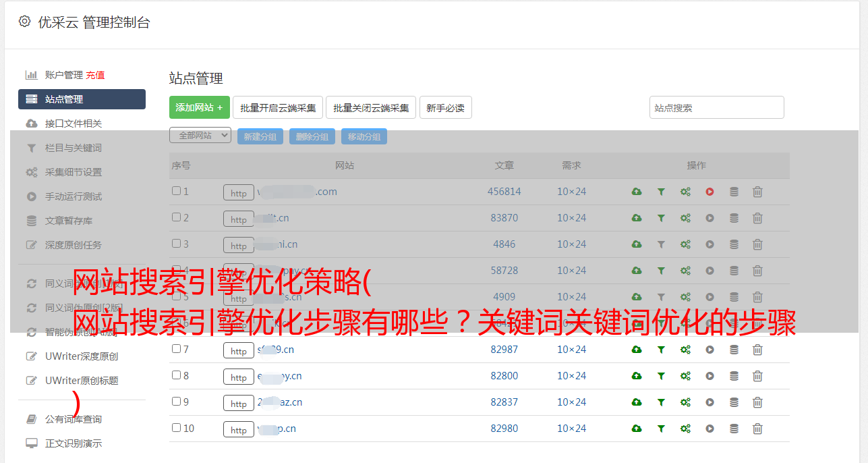Click play icon in row 9
Image resolution: width=868 pixels, height=463 pixels.
pyautogui.click(x=710, y=402)
